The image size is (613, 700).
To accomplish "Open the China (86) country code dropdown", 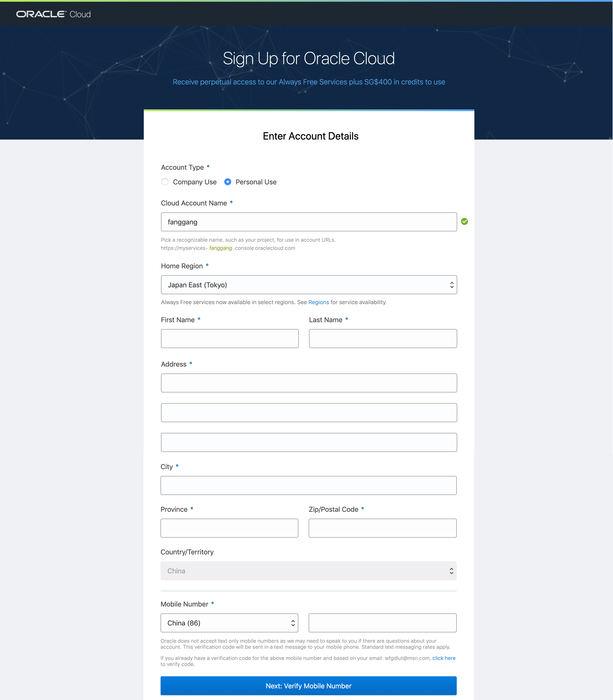I will [x=229, y=623].
